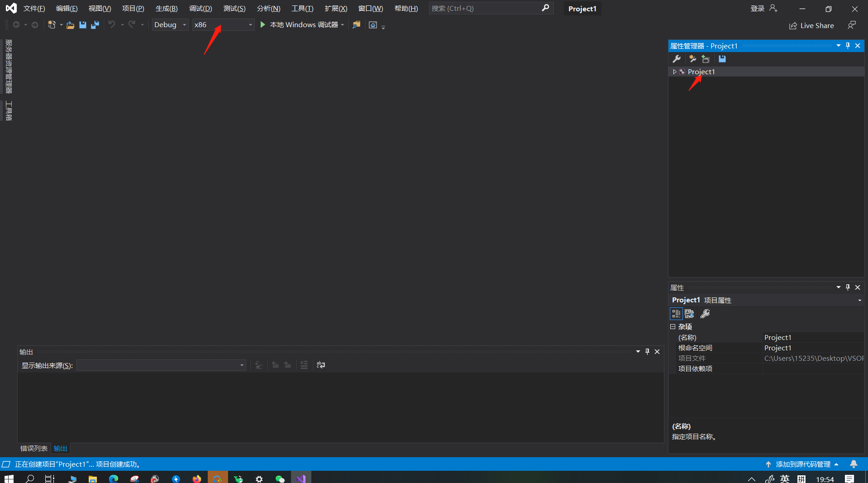Select the Alphabetical sort icon in 属性 panel
868x483 pixels.
pos(689,313)
